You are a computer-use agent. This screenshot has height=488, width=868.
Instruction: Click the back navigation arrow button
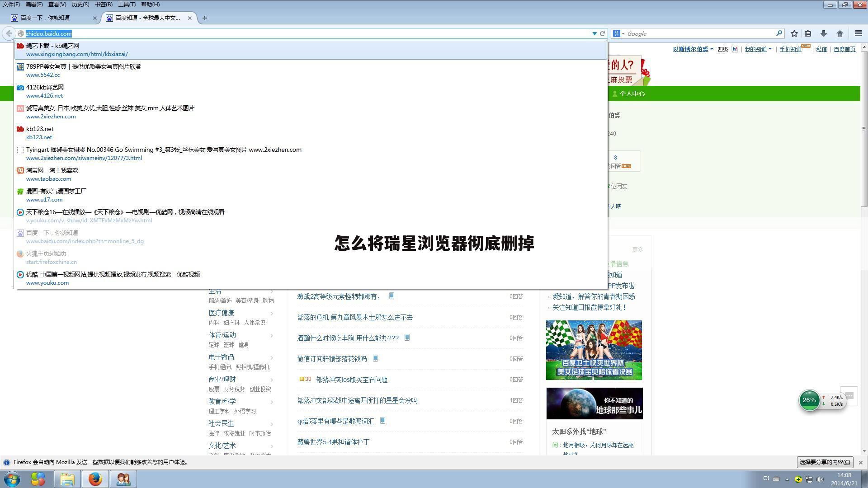[x=9, y=33]
